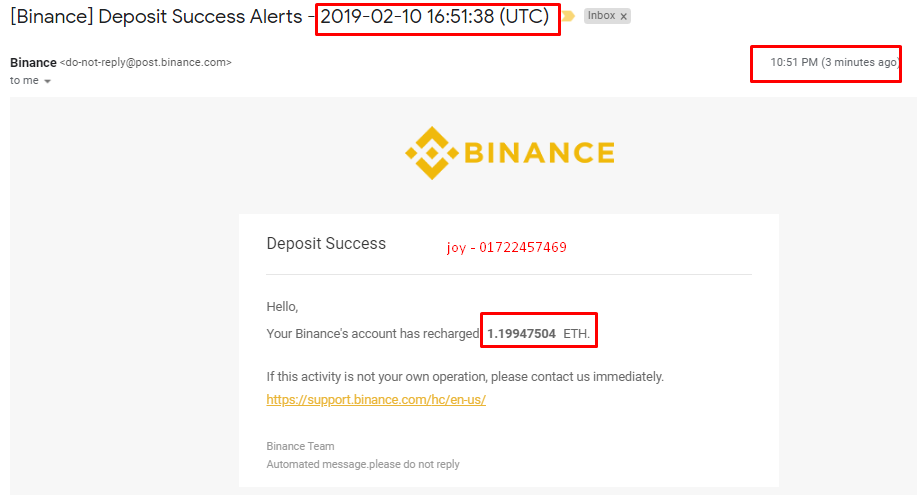Expand the 'to me' recipient details arrow

(47, 81)
